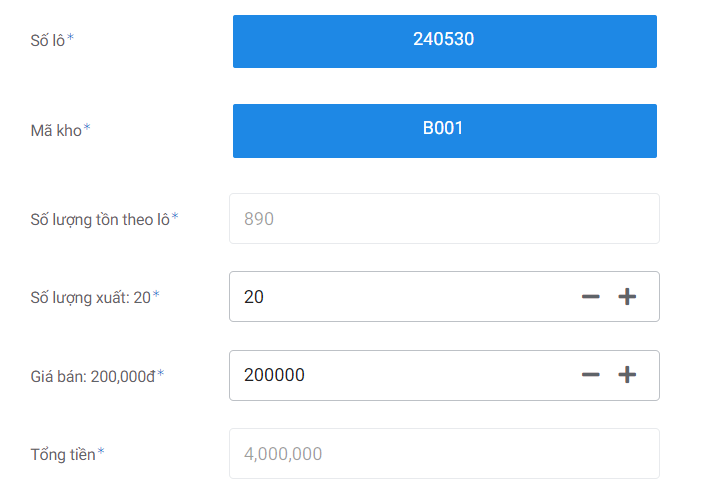Click the asterisk after Số lượng tồn theo lô
705x494 pixels.
175,216
